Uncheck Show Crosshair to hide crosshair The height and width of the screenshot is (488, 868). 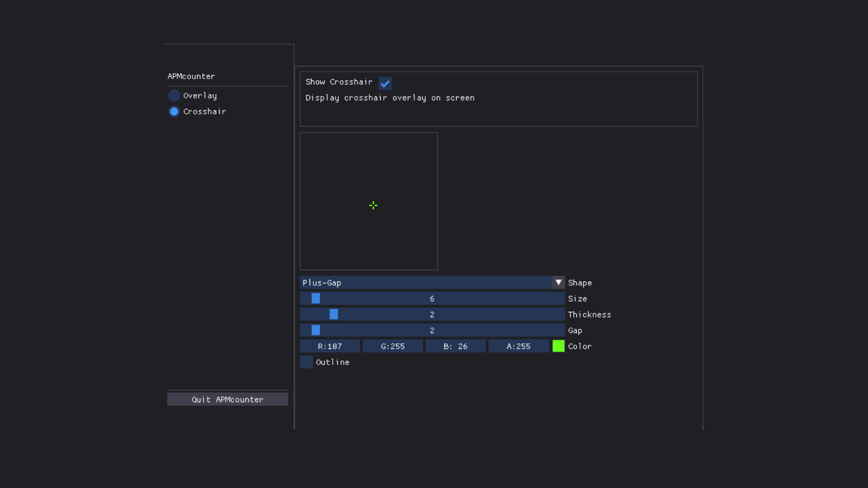pyautogui.click(x=385, y=83)
